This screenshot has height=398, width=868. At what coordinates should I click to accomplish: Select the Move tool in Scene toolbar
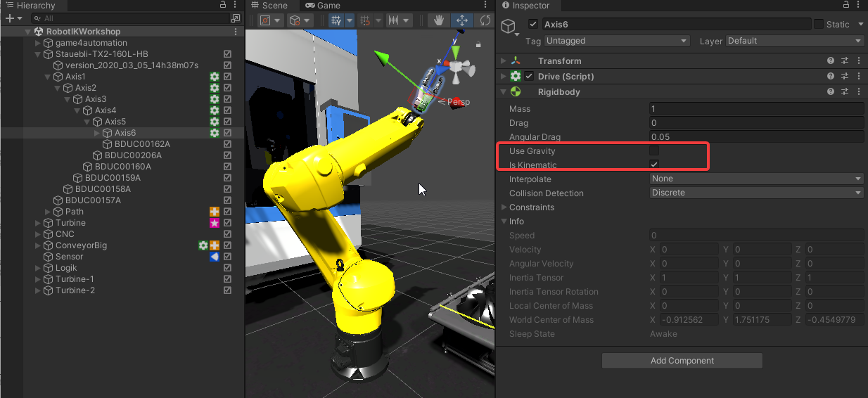(462, 20)
